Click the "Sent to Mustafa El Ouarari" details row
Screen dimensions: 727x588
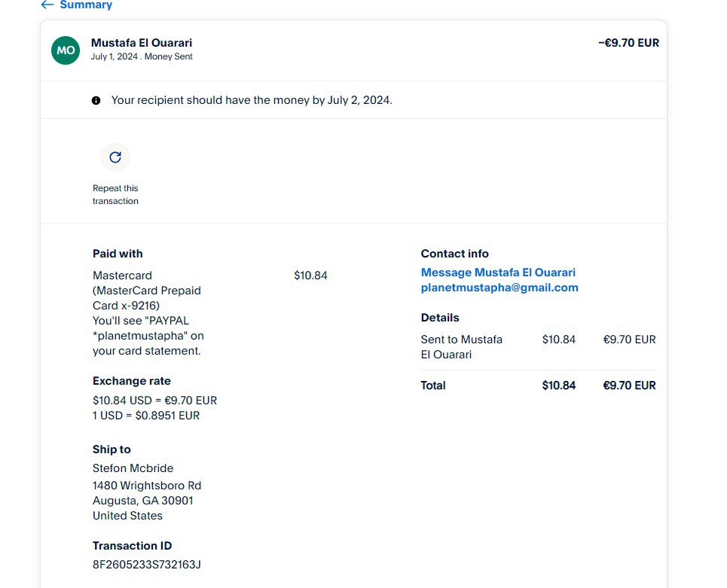(x=462, y=347)
